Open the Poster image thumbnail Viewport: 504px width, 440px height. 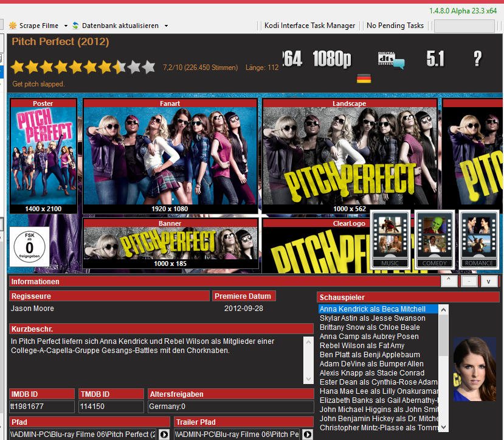(43, 156)
